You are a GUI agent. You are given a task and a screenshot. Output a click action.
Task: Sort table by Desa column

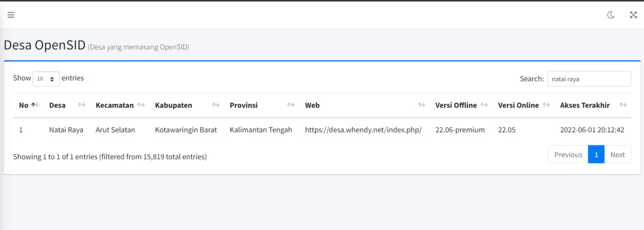click(66, 105)
